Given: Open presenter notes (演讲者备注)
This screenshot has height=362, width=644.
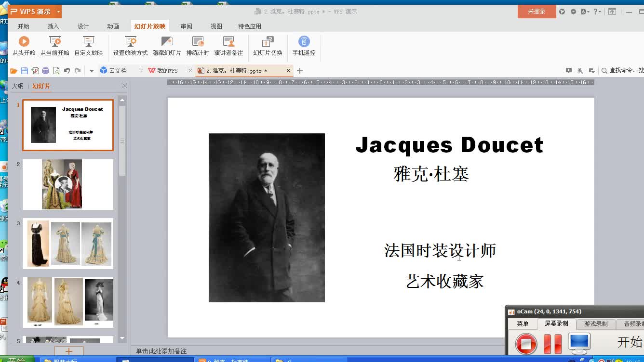Looking at the screenshot, I should (228, 46).
